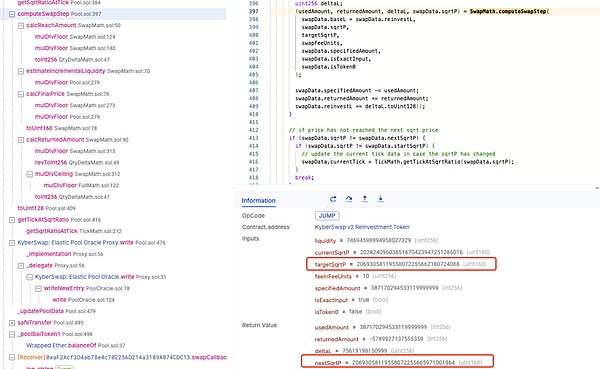Click the step-next debugger icon

[x=333, y=199]
